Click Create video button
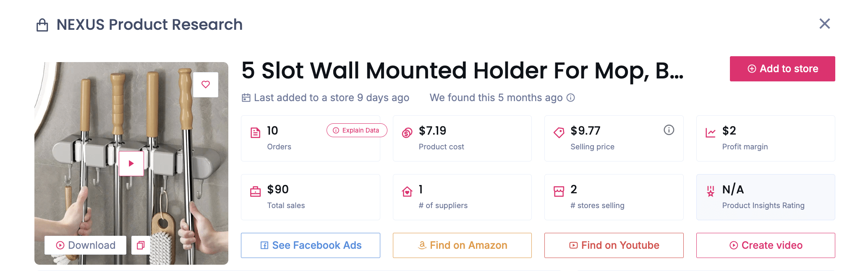The image size is (868, 271). (766, 245)
